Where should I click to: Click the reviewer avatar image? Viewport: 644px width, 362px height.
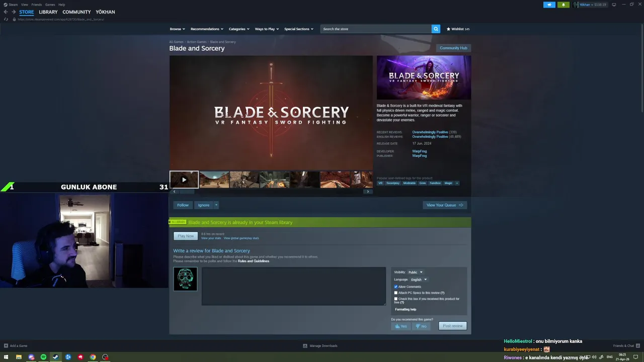(x=185, y=279)
